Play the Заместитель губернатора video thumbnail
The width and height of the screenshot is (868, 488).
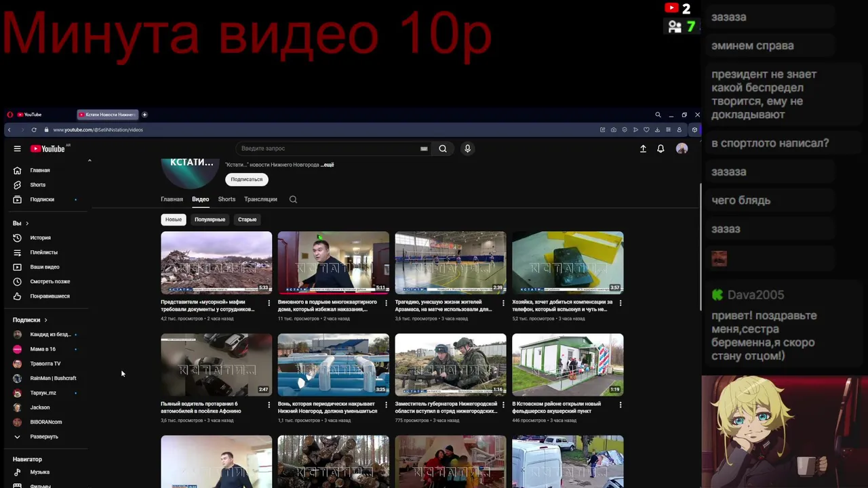450,365
